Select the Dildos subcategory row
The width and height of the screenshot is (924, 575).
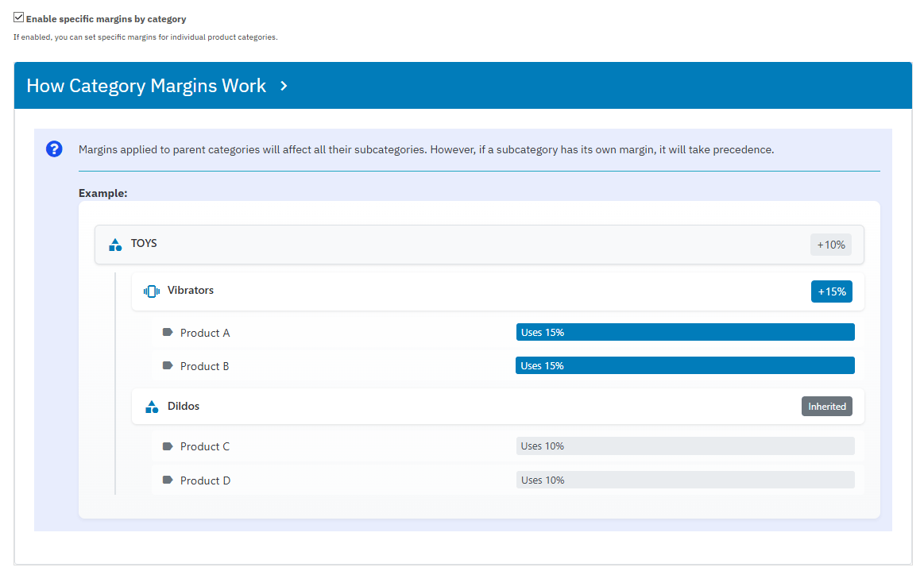point(477,407)
